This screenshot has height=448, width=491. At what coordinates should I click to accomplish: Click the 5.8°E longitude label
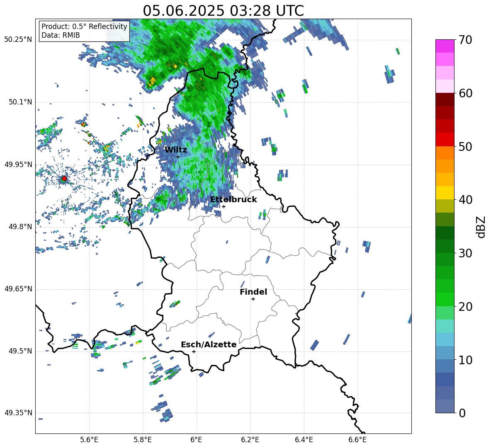[x=143, y=440]
